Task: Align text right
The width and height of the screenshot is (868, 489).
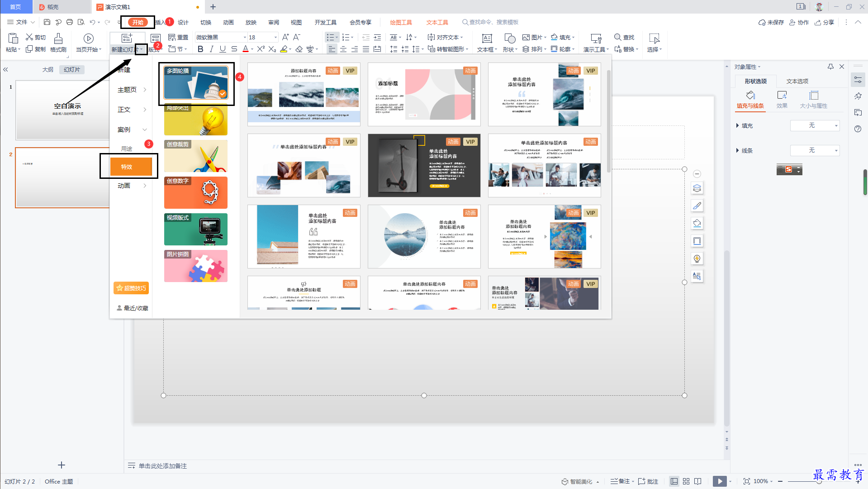Action: point(355,49)
